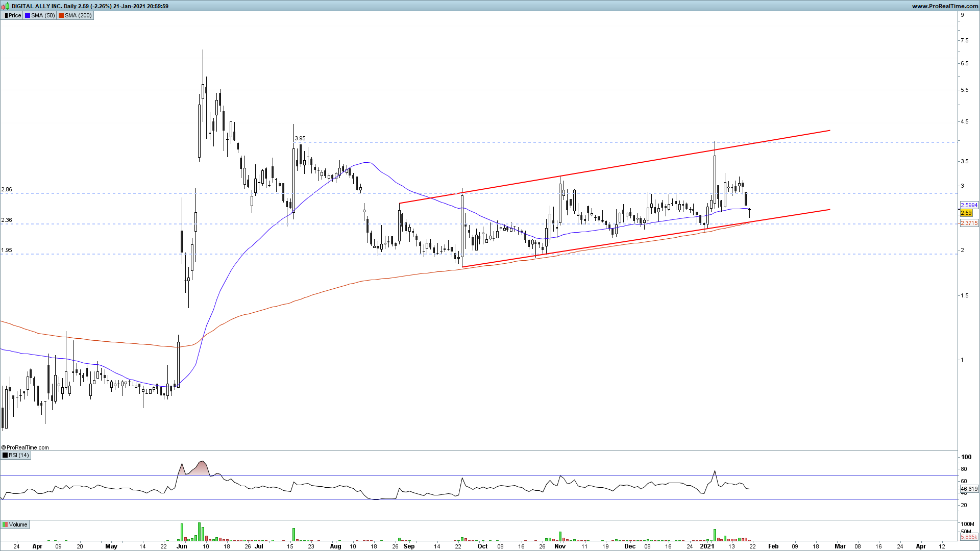Click the RSI (14) indicator label

(x=19, y=455)
